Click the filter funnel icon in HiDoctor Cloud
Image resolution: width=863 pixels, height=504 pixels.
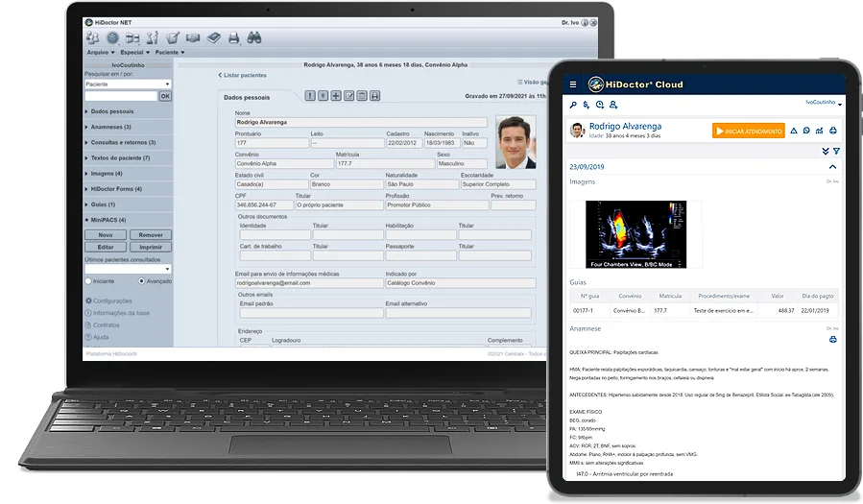[836, 151]
